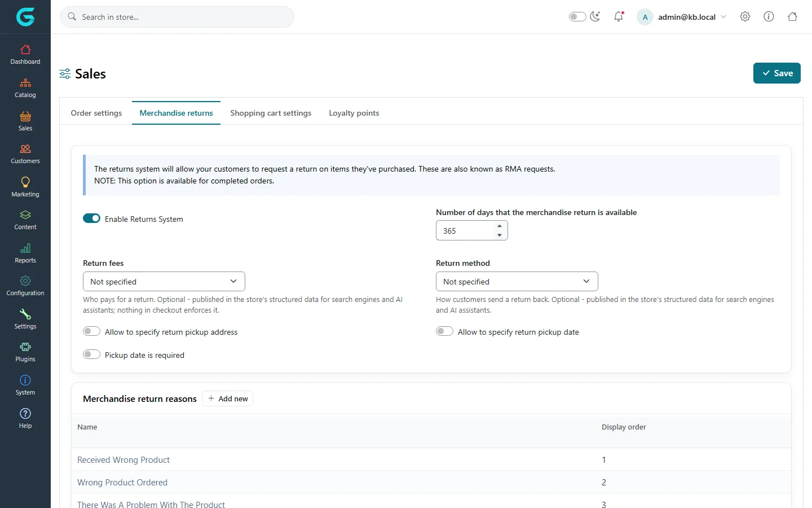Toggle Allow to specify return pickup date

[444, 331]
